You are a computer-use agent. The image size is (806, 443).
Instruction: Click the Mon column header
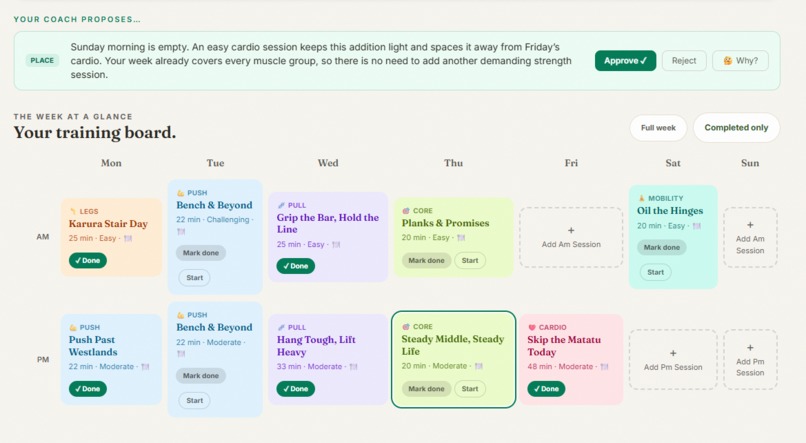111,163
